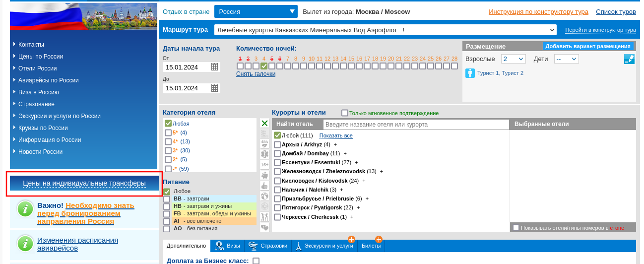Image resolution: width=644 pixels, height=264 pixels.
Task: Click the thumbs-up recommended filter icon
Action: click(x=265, y=186)
